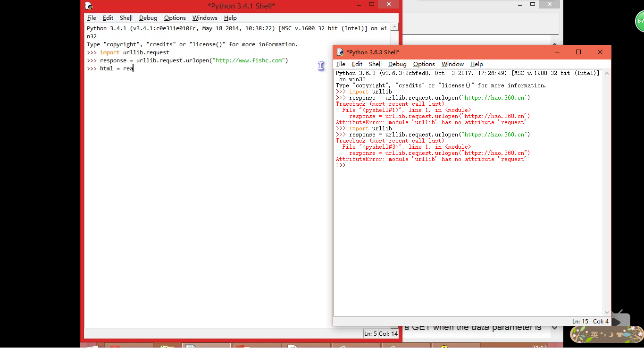Open the Window menu in Python 3.6.3 Shell
Image resolution: width=644 pixels, height=348 pixels.
pos(452,64)
